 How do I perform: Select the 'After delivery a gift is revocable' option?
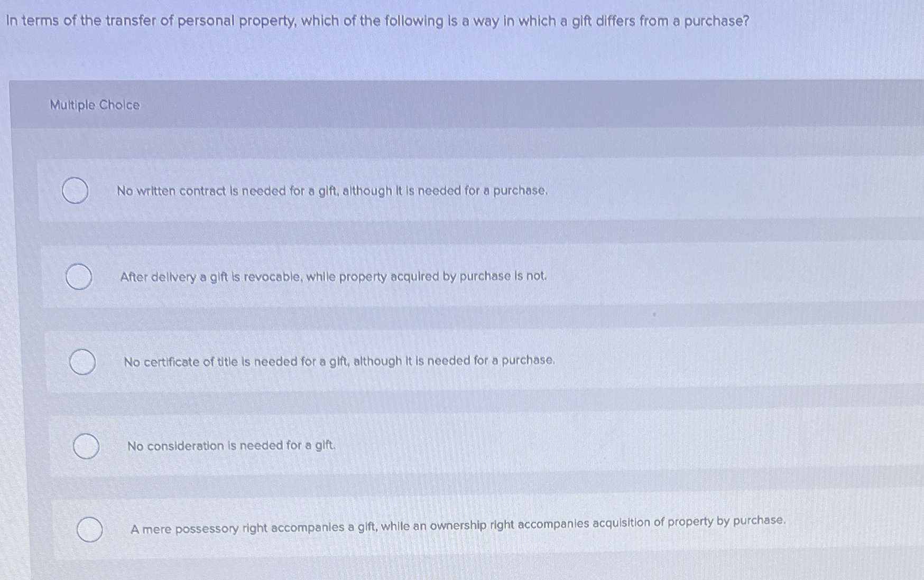point(78,277)
